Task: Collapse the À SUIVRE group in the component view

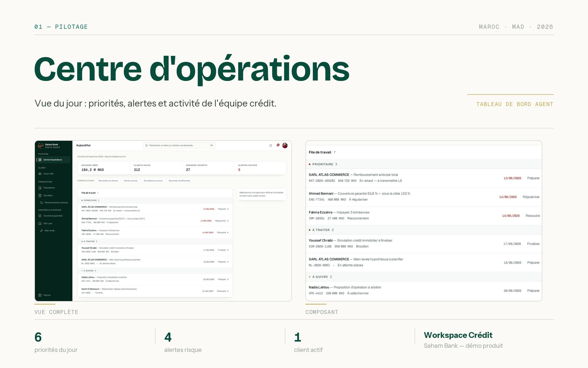Action: tap(424, 277)
